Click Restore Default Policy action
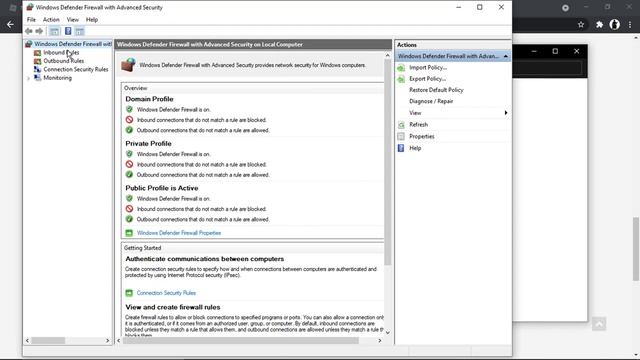This screenshot has width=640, height=360. (436, 90)
